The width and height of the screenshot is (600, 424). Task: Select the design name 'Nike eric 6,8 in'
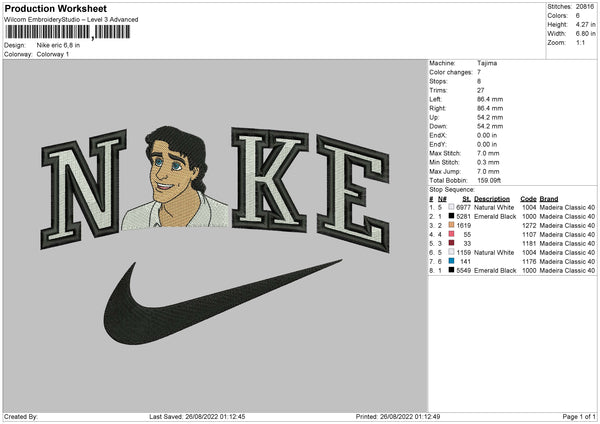point(58,45)
